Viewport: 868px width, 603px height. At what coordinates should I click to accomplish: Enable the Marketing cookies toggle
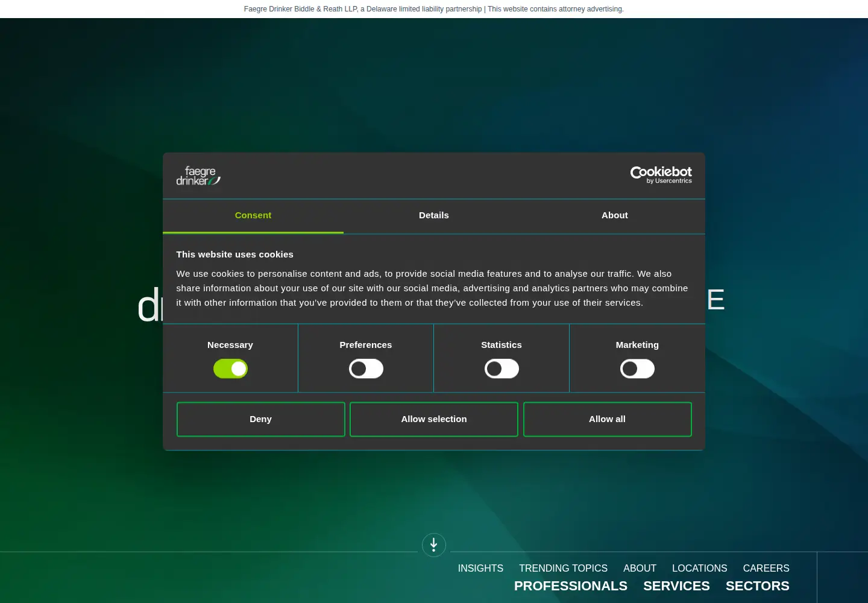pyautogui.click(x=637, y=368)
